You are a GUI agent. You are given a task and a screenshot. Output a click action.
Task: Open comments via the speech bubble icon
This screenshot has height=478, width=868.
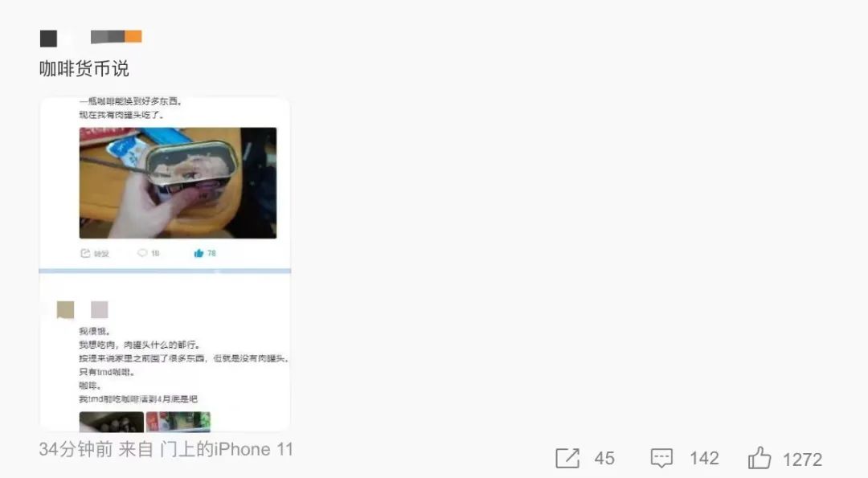[661, 458]
